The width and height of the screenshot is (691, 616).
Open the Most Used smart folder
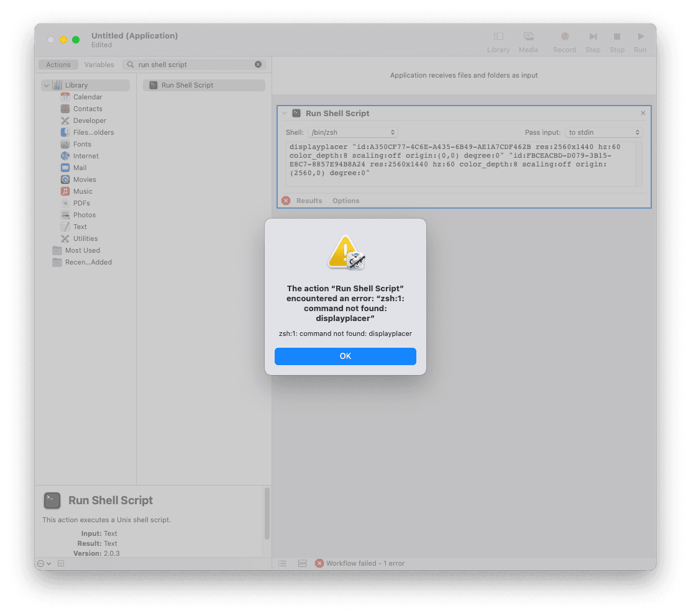click(83, 250)
